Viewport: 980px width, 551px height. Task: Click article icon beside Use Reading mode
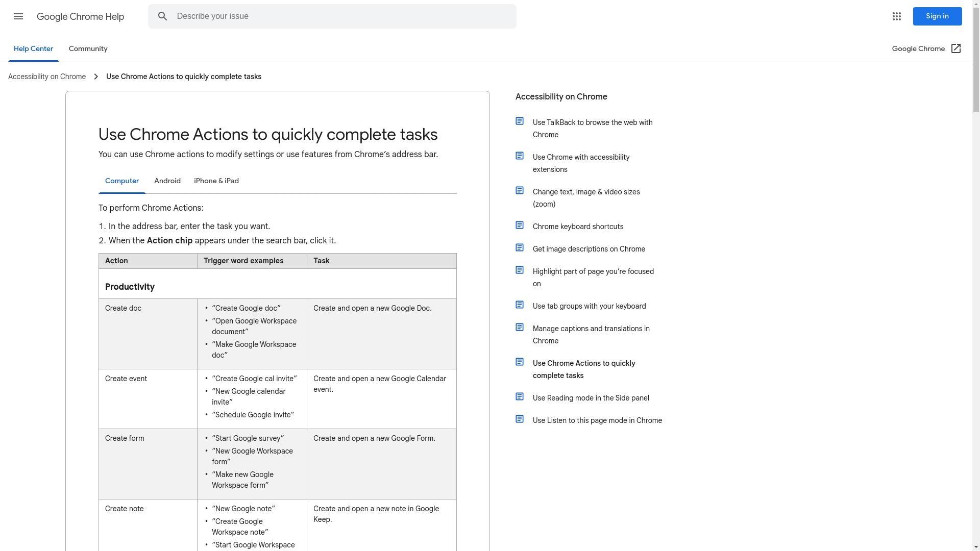tap(520, 396)
